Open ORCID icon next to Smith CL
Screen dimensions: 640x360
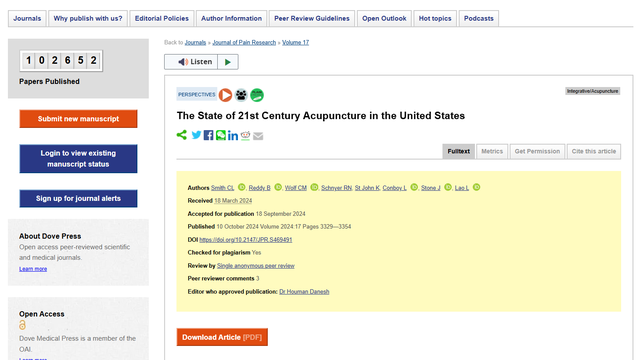click(x=242, y=187)
